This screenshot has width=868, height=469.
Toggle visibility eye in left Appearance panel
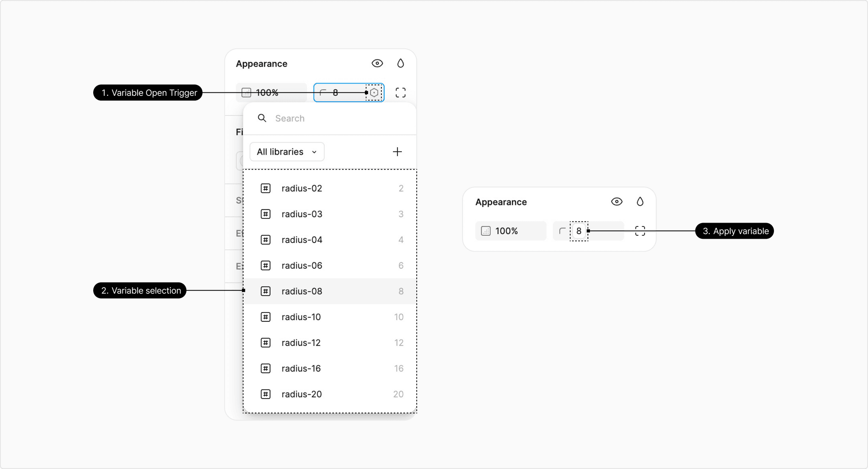[x=377, y=64]
